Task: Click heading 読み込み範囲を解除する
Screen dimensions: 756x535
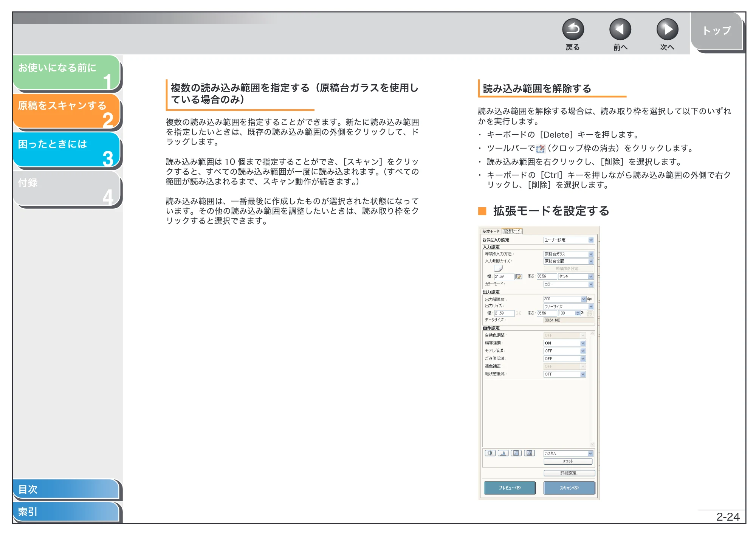Action: [537, 88]
